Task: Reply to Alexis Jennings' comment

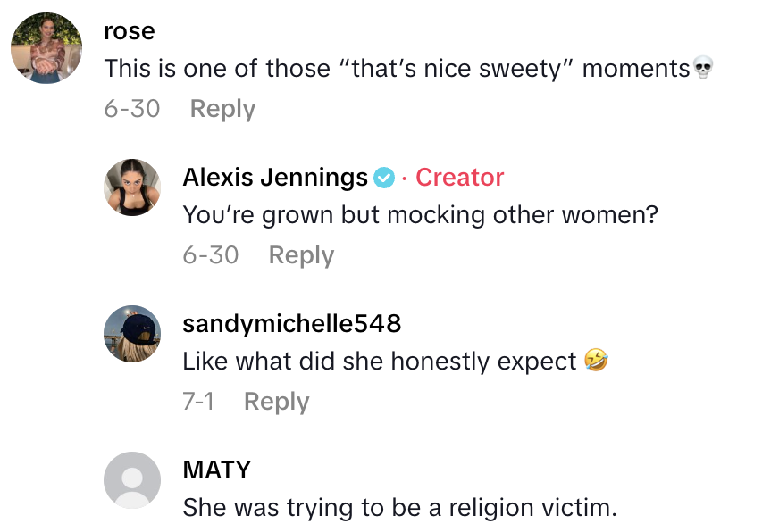Action: click(x=301, y=255)
